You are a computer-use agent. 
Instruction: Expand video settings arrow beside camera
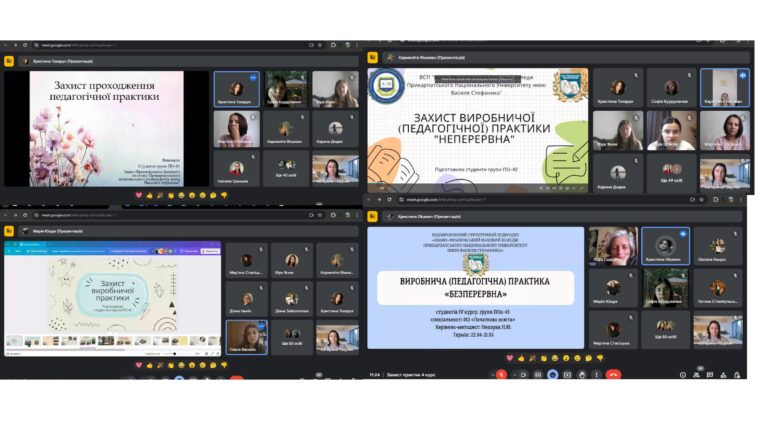[x=515, y=375]
